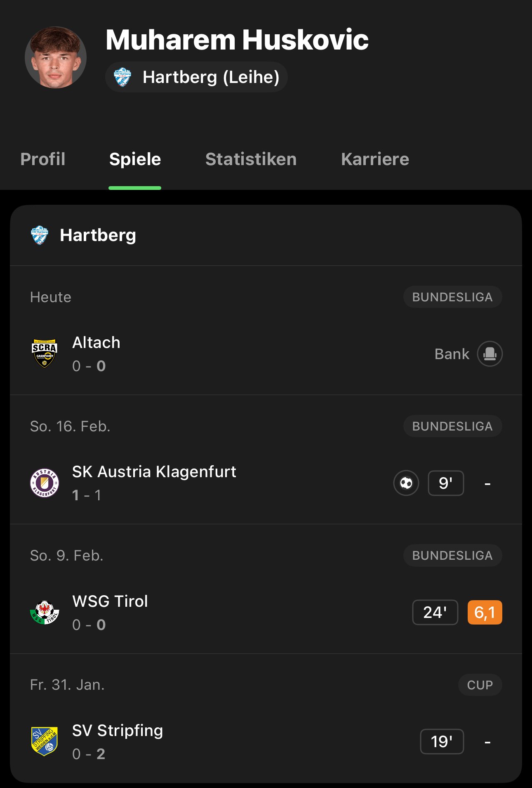This screenshot has width=532, height=788.
Task: Tap the bench seat icon next to Bank
Action: click(x=490, y=354)
